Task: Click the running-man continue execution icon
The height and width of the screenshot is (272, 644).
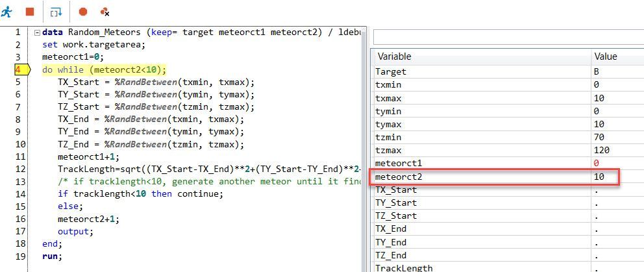Action: click(x=6, y=12)
